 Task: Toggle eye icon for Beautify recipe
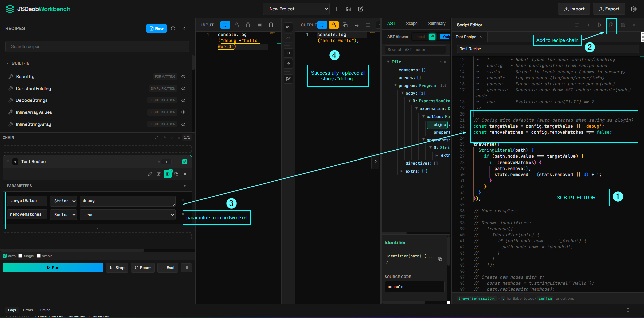(x=183, y=77)
